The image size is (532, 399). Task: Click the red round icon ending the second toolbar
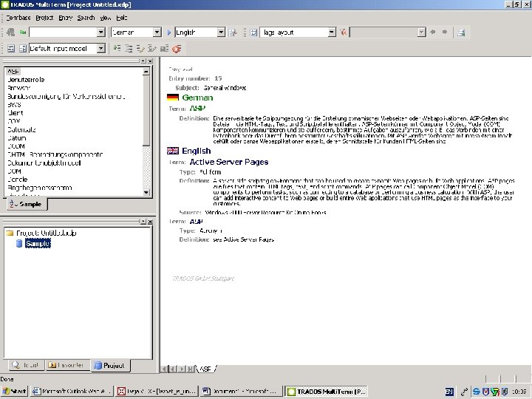[x=177, y=49]
